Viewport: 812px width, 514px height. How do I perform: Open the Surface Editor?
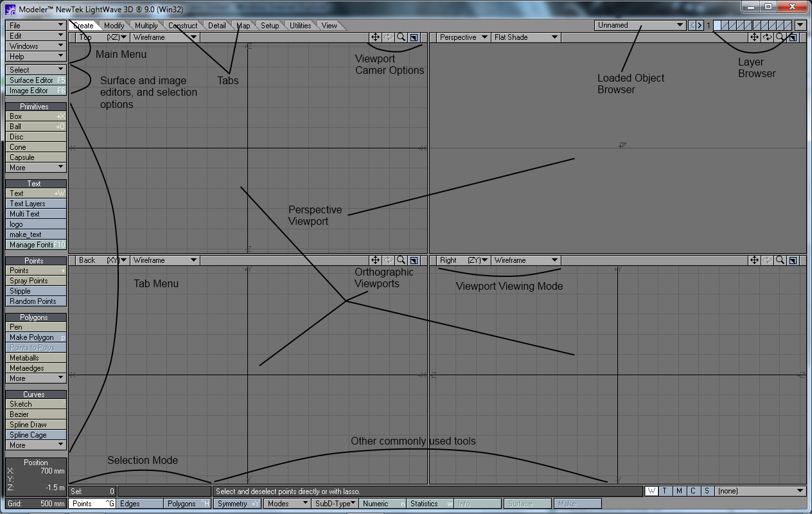36,80
